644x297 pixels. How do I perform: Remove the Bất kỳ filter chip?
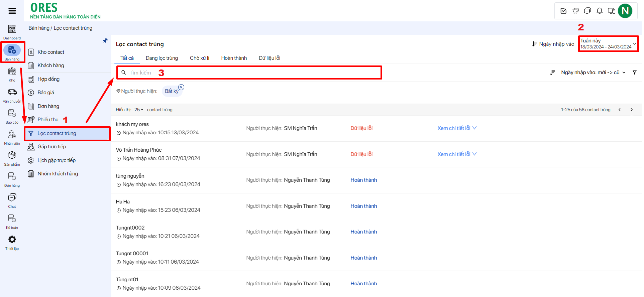pos(181,87)
